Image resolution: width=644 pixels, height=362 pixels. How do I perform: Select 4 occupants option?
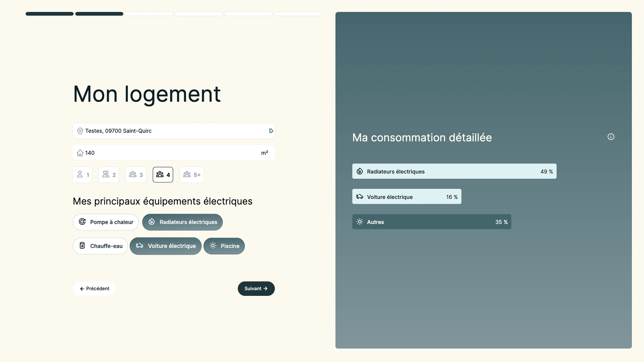(x=163, y=175)
